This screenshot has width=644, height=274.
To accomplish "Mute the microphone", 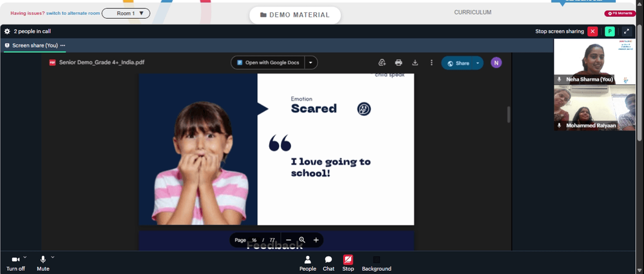I will coord(43,263).
